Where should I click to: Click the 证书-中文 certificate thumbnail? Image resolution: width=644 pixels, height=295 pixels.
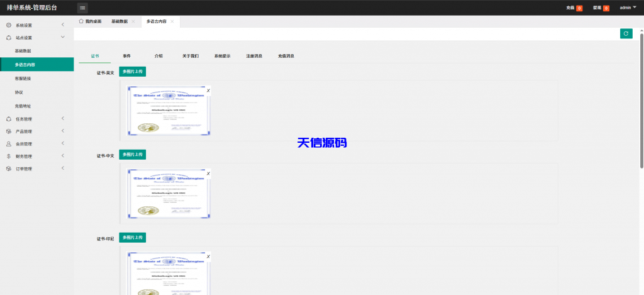(x=169, y=194)
